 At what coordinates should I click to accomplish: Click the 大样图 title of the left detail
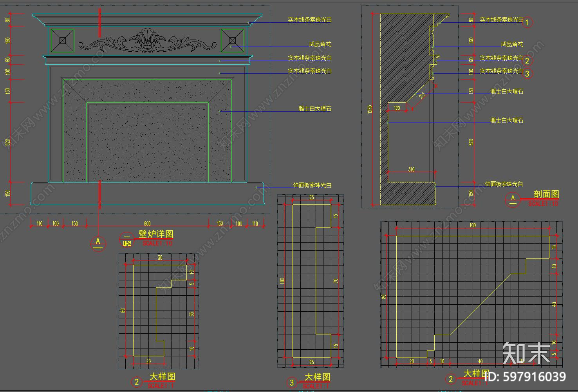163,377
